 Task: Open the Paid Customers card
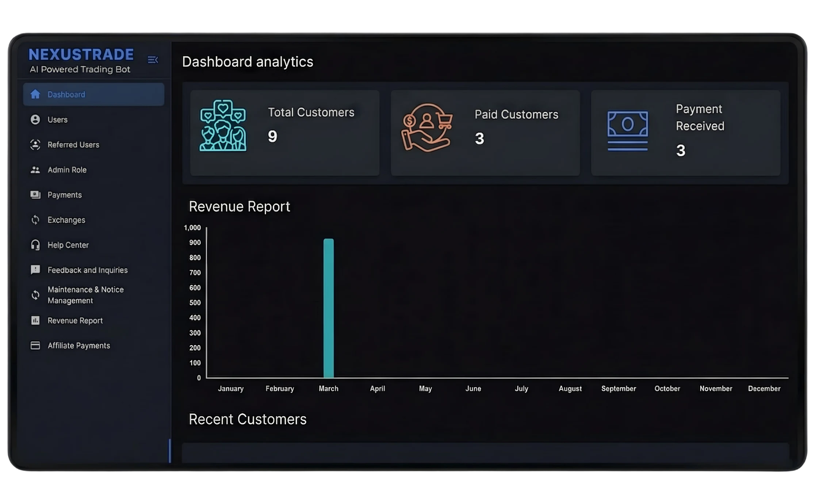click(x=485, y=133)
